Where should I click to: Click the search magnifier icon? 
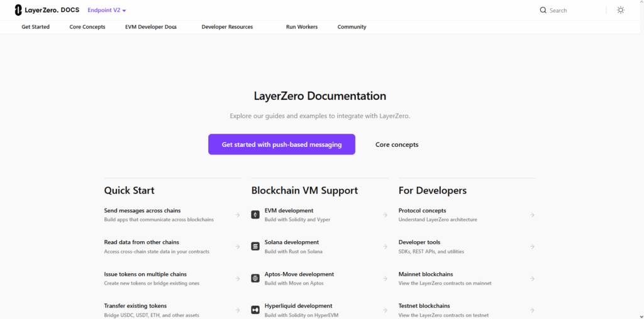pos(543,10)
